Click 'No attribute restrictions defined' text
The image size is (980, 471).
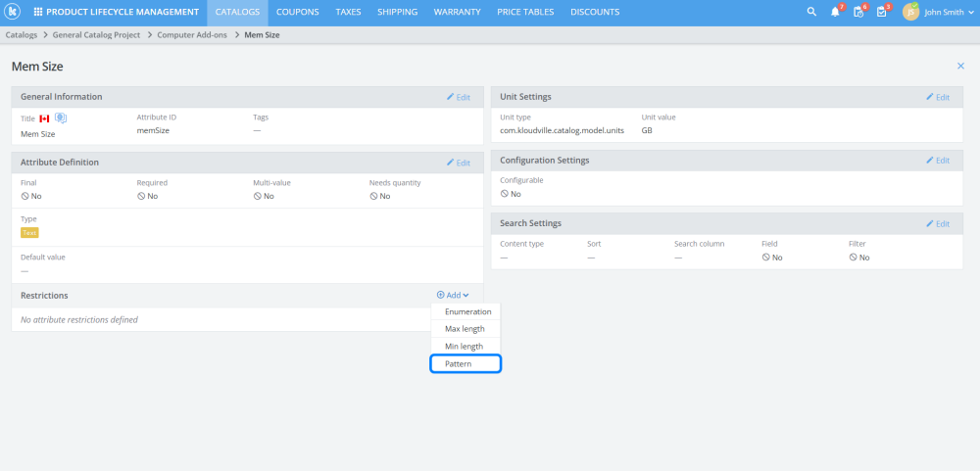point(79,320)
